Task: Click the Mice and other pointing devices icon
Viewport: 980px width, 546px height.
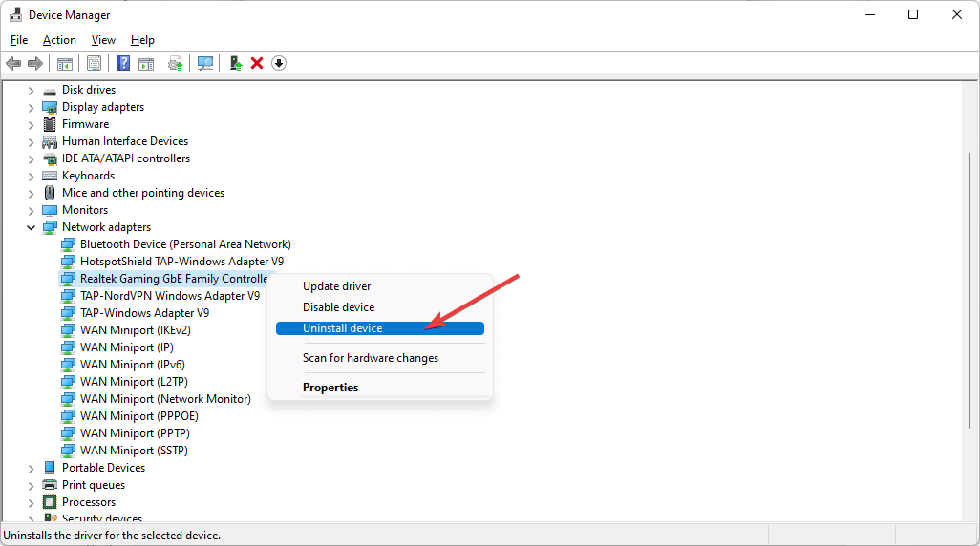Action: (x=50, y=193)
